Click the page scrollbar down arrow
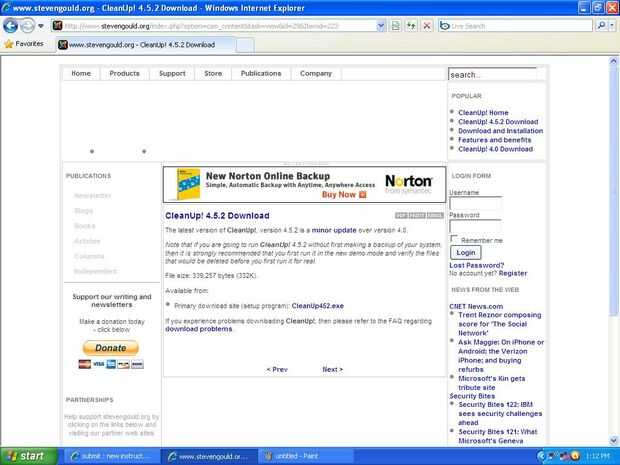This screenshot has width=620, height=465. click(613, 440)
